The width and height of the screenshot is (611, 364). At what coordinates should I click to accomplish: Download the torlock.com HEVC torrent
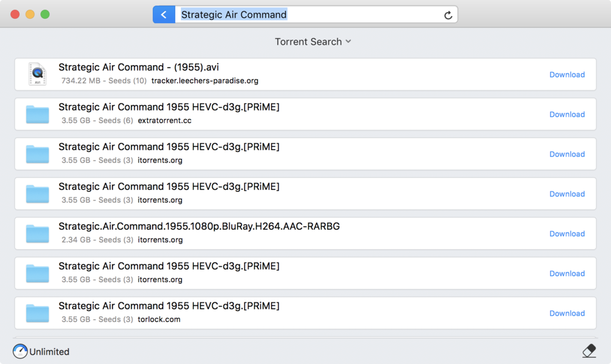(x=567, y=313)
